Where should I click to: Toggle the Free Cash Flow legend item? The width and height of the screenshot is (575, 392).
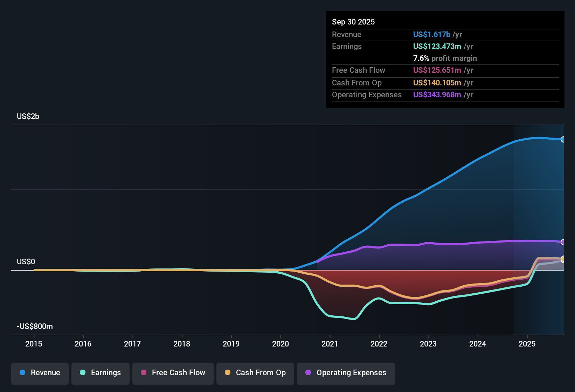[173, 373]
